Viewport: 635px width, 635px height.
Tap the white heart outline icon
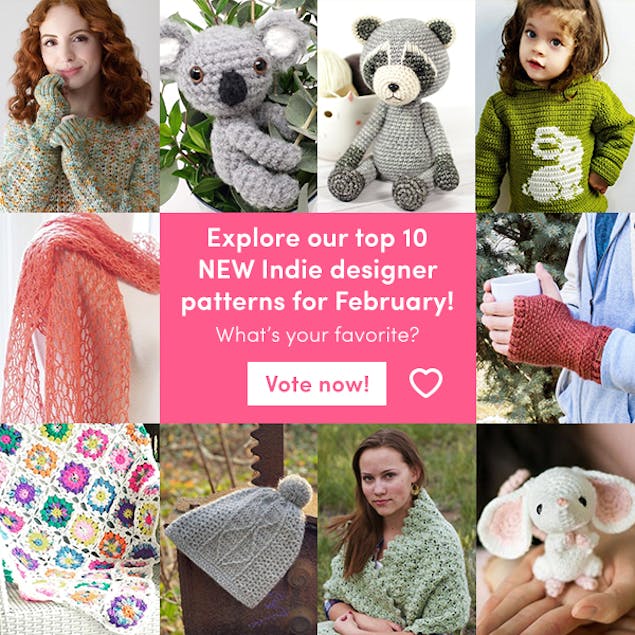pos(426,383)
